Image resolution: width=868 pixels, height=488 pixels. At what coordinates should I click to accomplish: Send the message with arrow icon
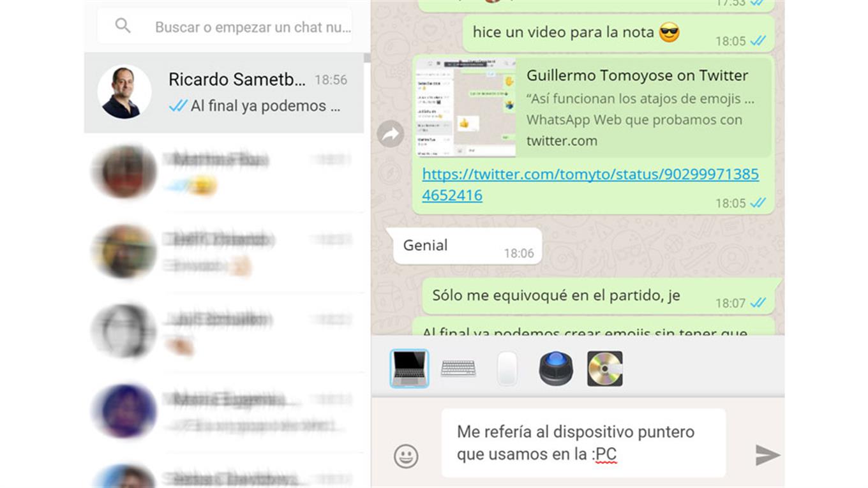[x=767, y=455]
